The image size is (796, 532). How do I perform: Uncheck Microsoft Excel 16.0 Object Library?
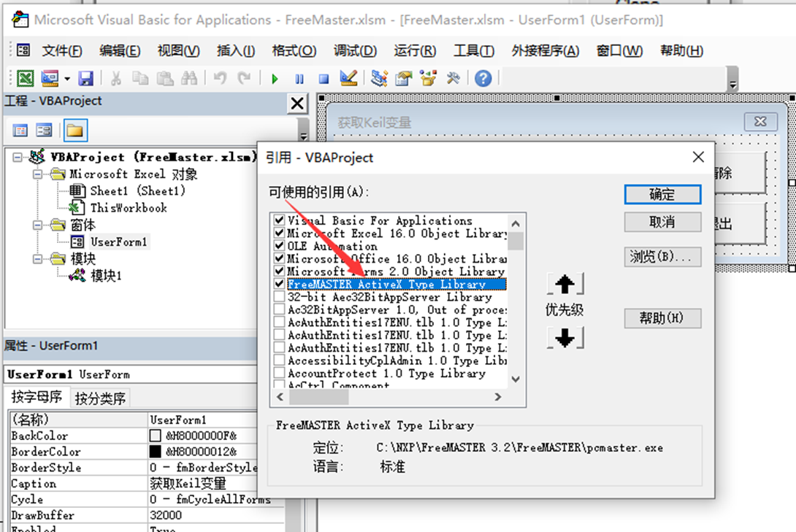tap(279, 233)
